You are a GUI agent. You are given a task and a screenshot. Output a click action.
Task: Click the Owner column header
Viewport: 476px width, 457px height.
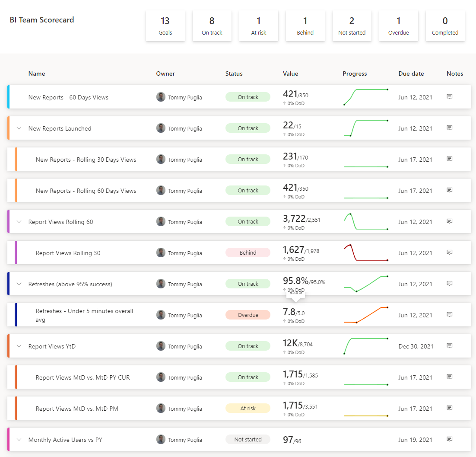165,74
